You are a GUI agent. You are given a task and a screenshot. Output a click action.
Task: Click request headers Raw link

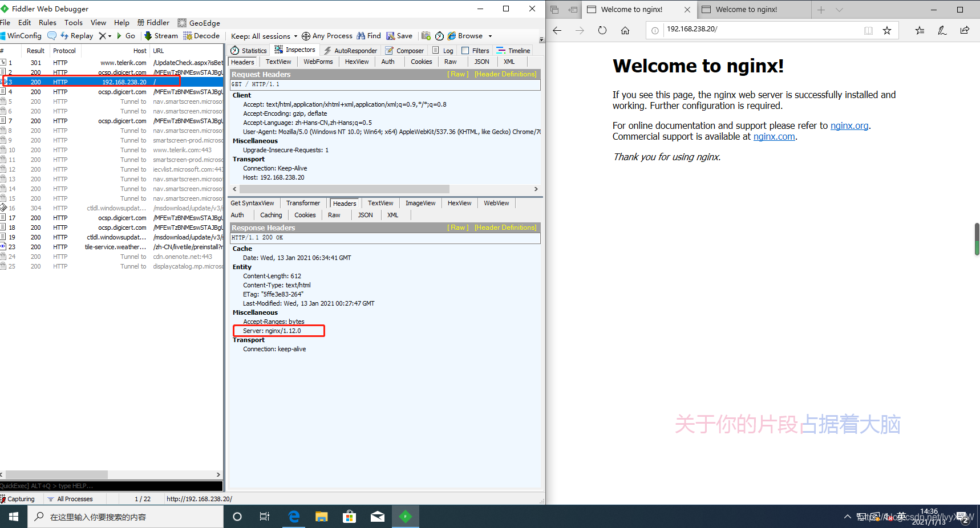click(458, 74)
